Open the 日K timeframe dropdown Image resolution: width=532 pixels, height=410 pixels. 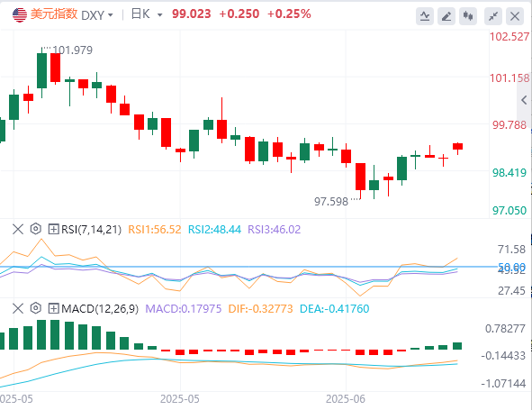tap(147, 14)
